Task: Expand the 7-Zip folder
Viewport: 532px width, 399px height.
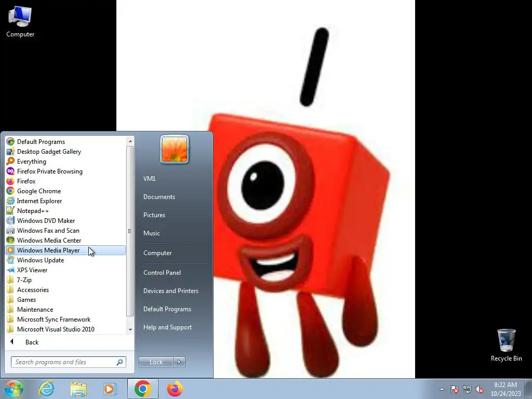Action: click(x=65, y=280)
